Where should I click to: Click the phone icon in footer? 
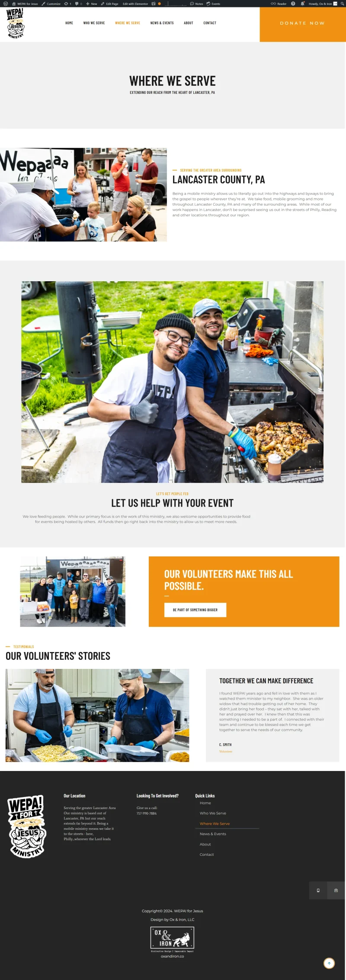tap(318, 890)
